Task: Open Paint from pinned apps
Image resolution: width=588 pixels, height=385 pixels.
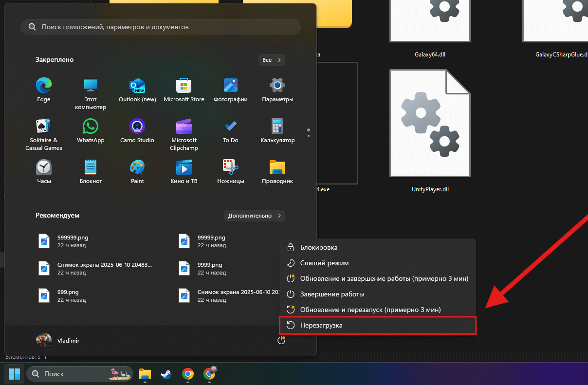Action: (137, 172)
